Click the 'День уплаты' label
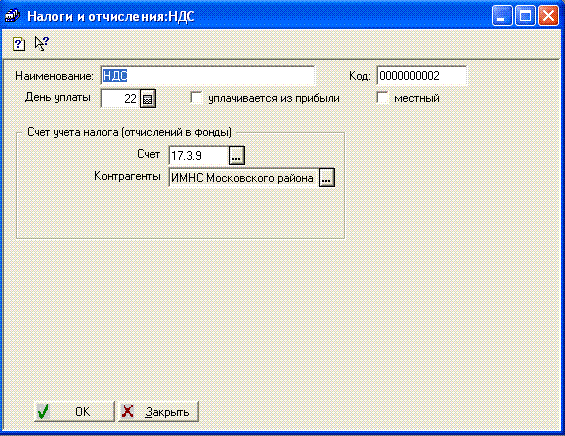Viewport: 565px width, 436px height. coord(58,97)
